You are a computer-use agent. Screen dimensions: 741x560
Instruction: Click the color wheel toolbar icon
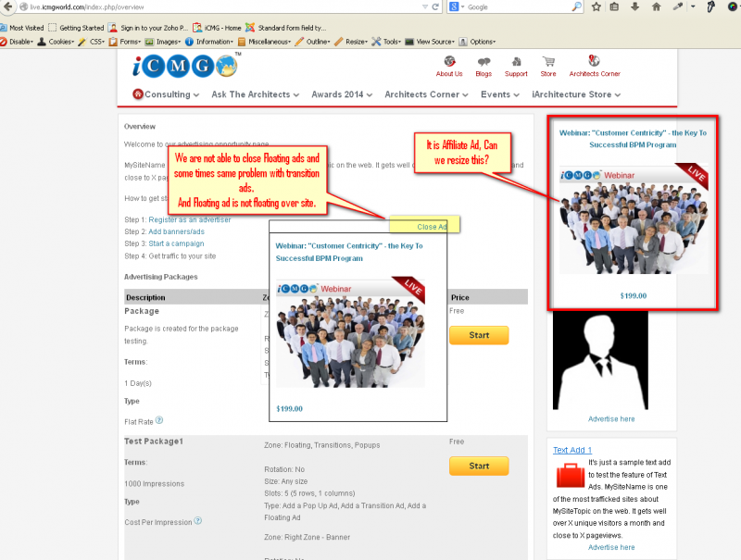tap(733, 6)
